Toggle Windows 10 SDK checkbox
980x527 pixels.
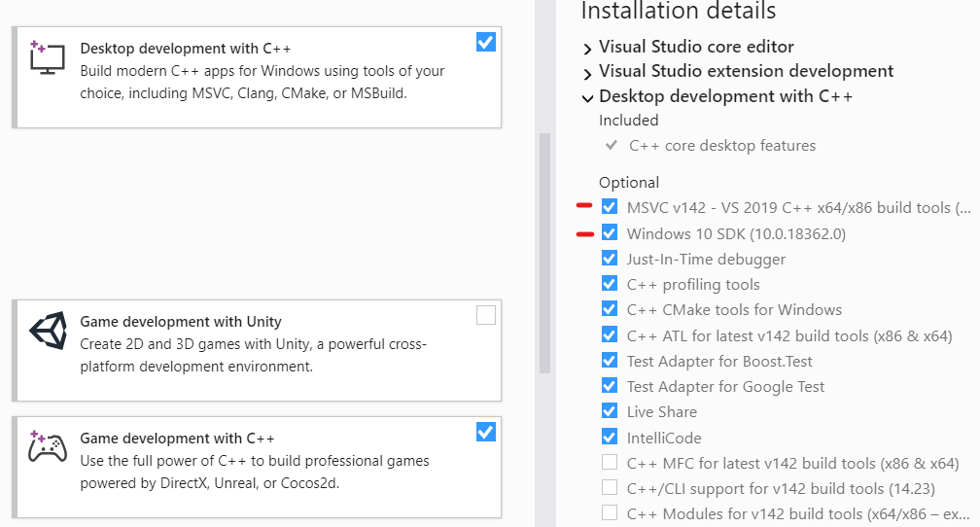610,233
